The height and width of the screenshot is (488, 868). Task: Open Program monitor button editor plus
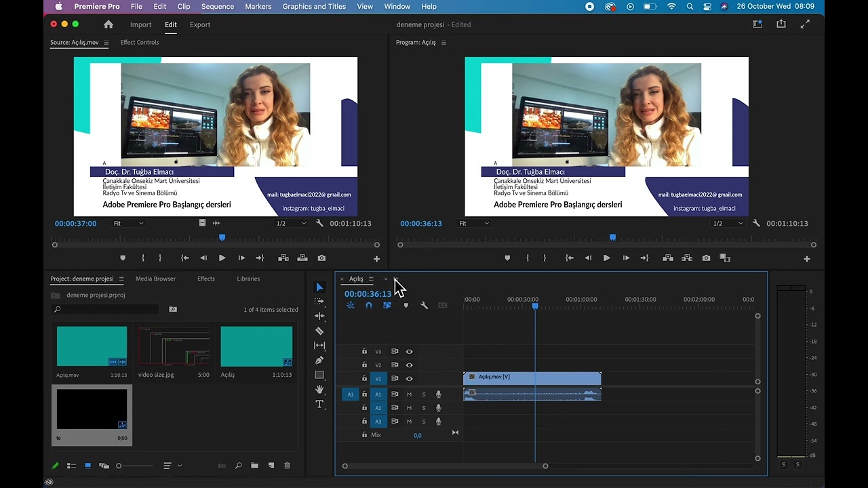click(x=807, y=259)
